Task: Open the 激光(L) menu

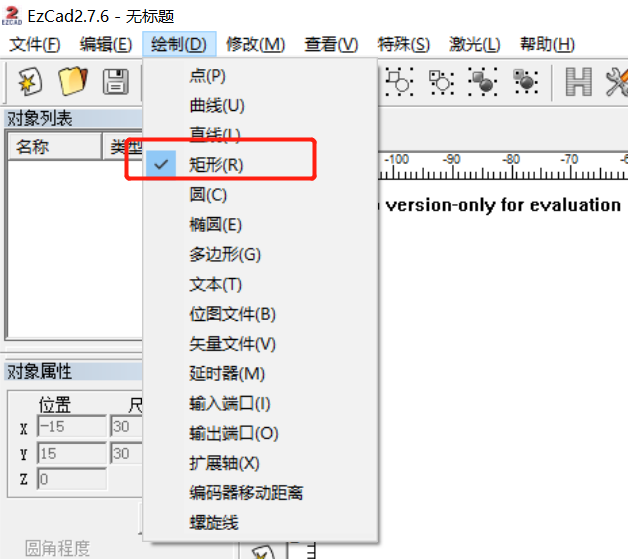Action: click(475, 44)
